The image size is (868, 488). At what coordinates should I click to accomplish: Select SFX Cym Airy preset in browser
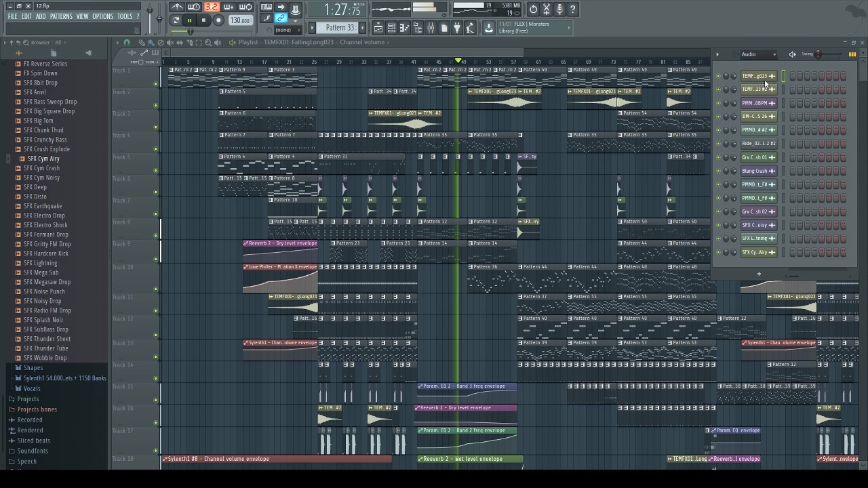tap(43, 159)
